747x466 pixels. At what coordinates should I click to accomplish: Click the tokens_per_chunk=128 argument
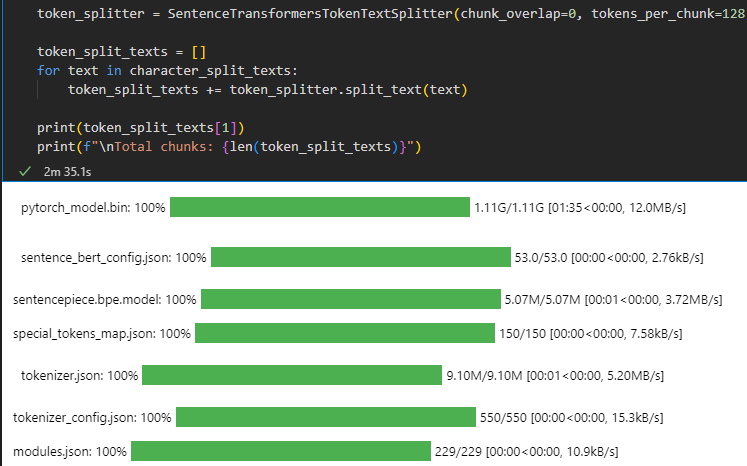click(668, 13)
